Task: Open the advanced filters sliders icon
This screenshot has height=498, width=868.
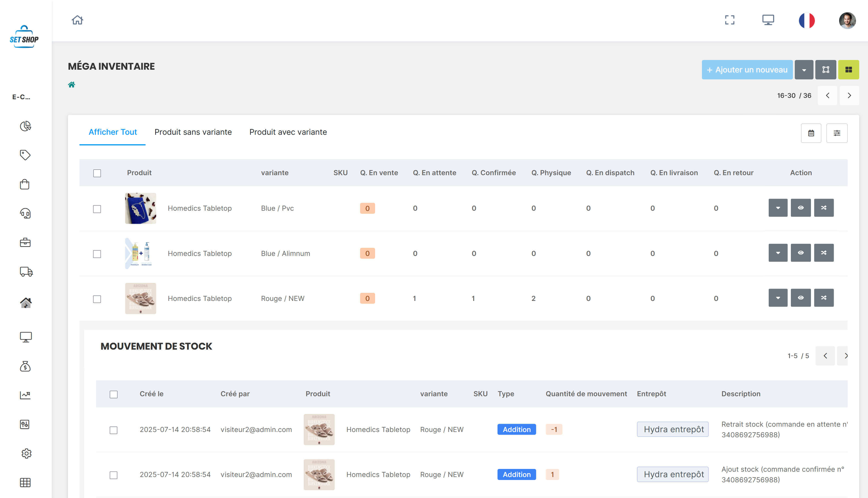Action: coord(837,133)
